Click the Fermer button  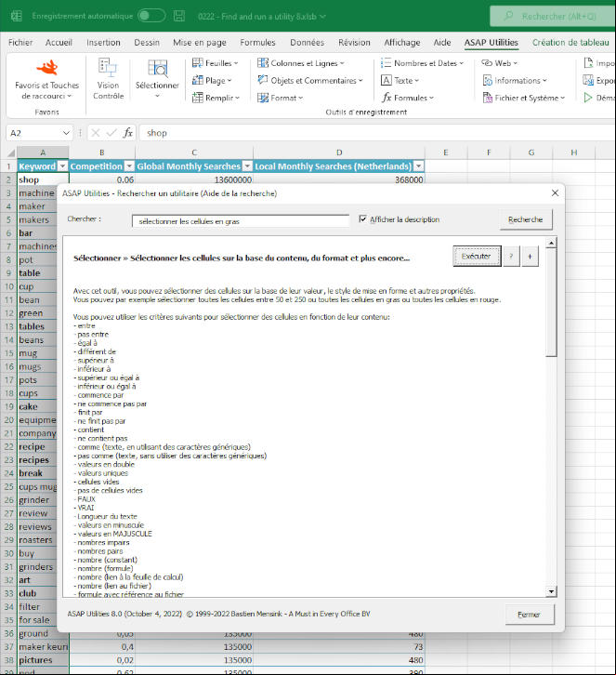click(x=529, y=615)
